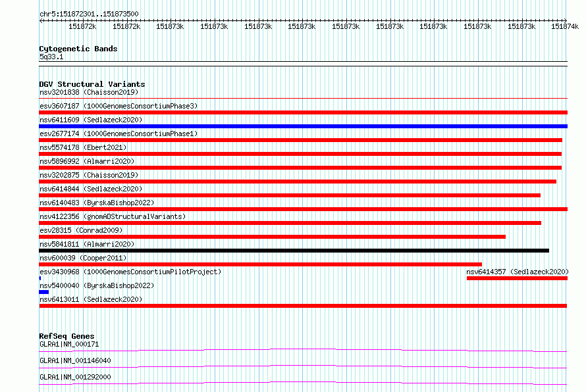The image size is (586, 392).
Task: Open the GLRA1|NM_000171 transcript label
Action: (69, 344)
